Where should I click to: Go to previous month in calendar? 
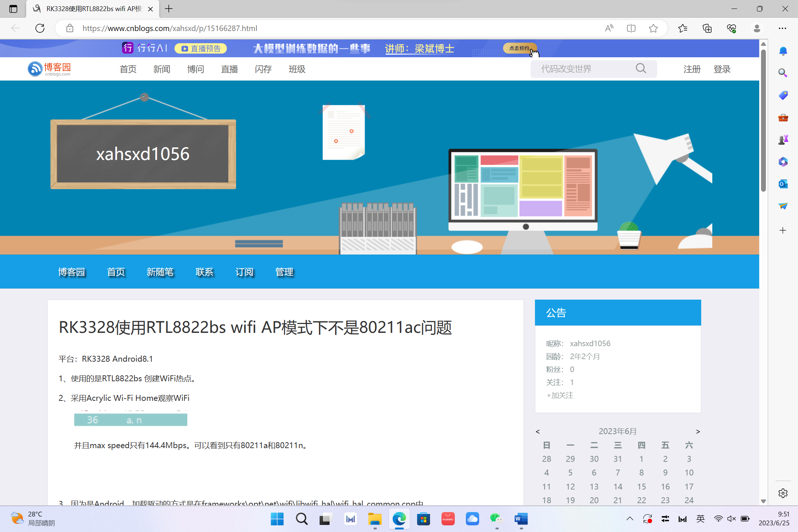click(538, 432)
